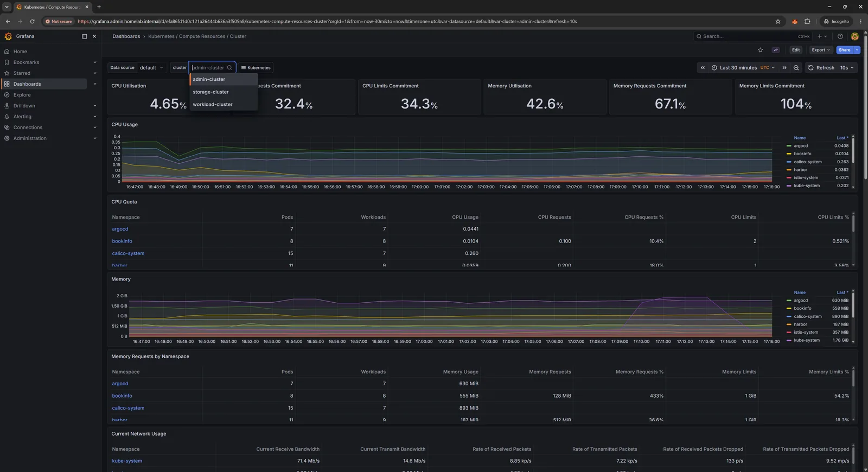This screenshot has height=472, width=868.
Task: Open argocd link in Memory Requests table
Action: (120, 384)
